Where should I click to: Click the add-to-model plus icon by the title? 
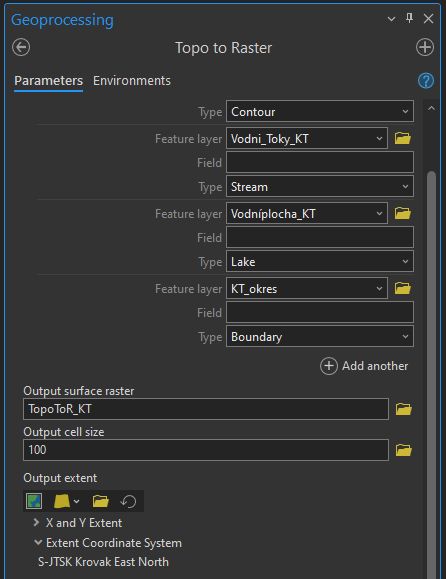tap(425, 47)
